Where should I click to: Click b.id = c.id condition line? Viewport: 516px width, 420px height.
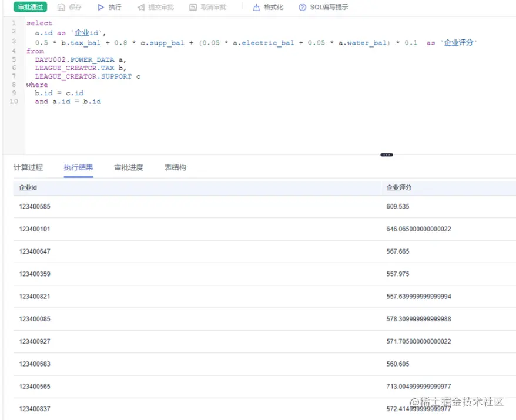pyautogui.click(x=59, y=93)
